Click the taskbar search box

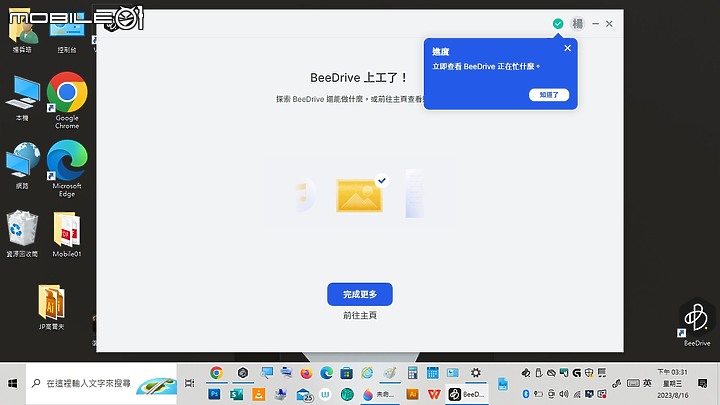[x=101, y=383]
